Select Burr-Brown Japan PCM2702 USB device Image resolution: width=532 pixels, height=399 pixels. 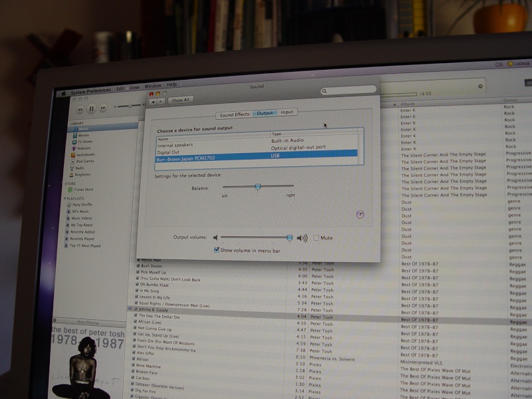click(257, 157)
